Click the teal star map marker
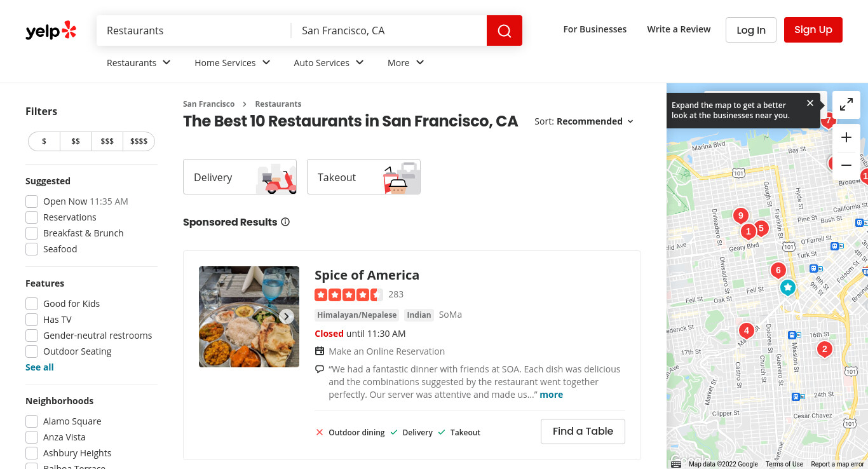This screenshot has width=868, height=469. tap(788, 288)
